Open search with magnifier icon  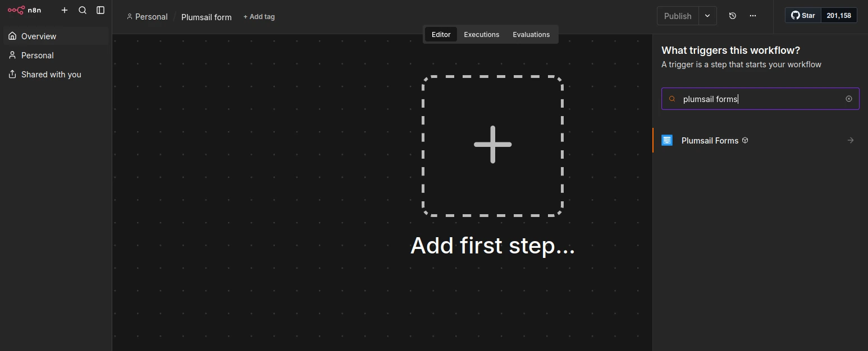(83, 10)
